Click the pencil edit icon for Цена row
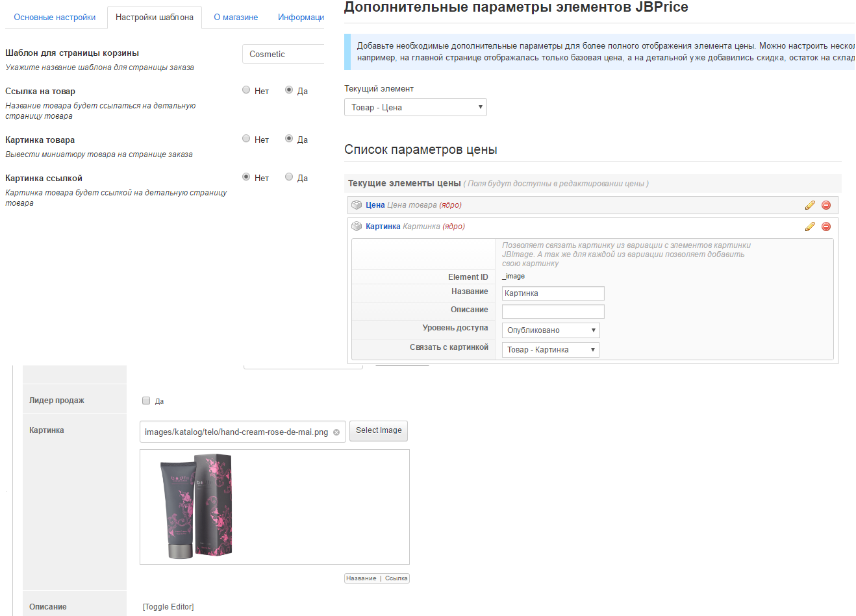 [810, 205]
